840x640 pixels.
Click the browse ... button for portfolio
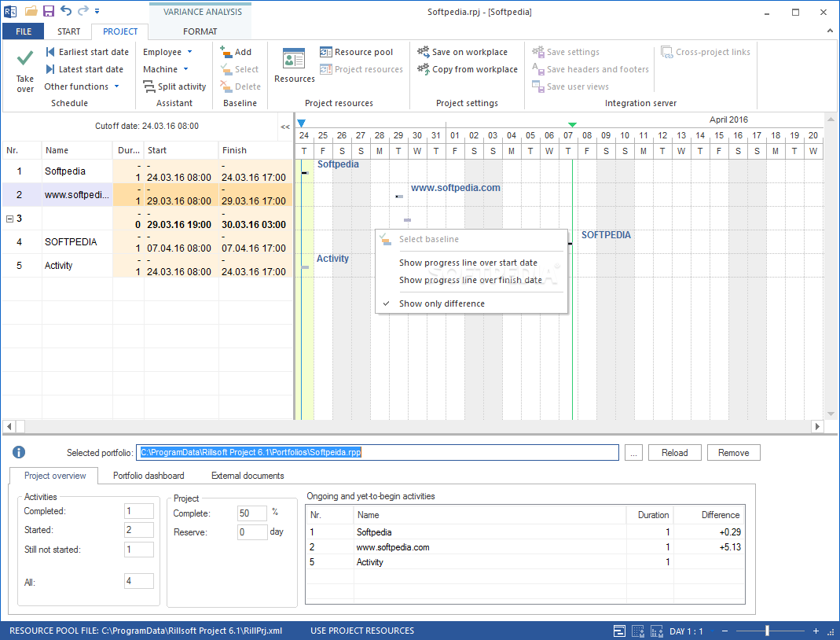point(634,452)
